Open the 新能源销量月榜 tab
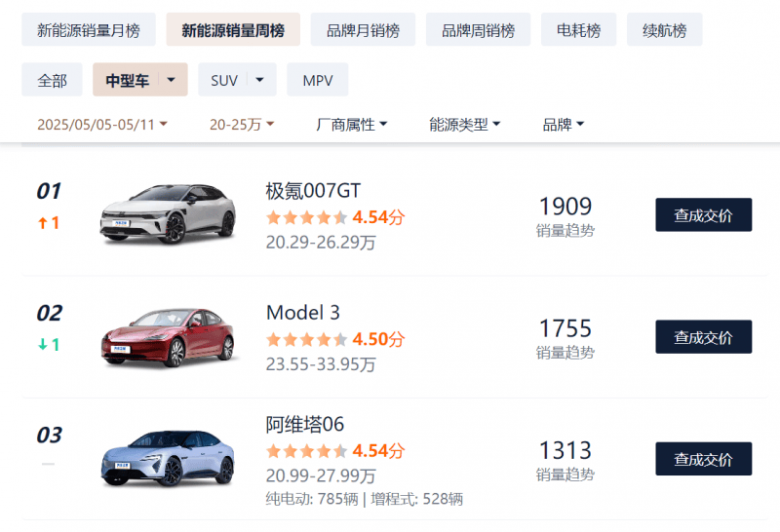This screenshot has height=532, width=780. (89, 30)
